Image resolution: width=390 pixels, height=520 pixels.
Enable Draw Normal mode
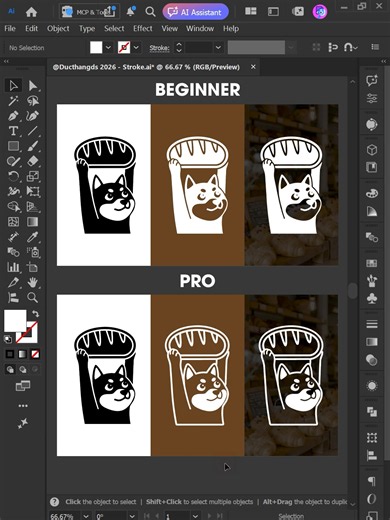tap(10, 369)
